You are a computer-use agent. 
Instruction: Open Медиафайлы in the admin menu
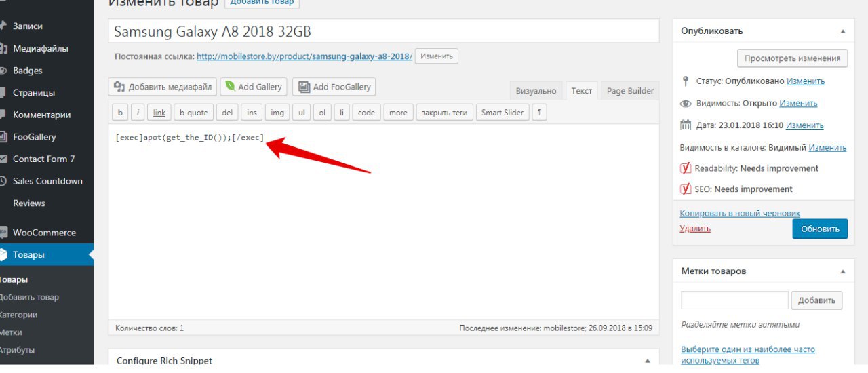[41, 49]
